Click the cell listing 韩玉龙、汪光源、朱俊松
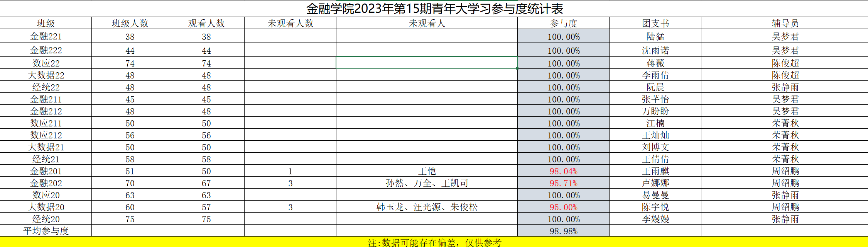Viewport: 868px width, 247px height. click(427, 207)
